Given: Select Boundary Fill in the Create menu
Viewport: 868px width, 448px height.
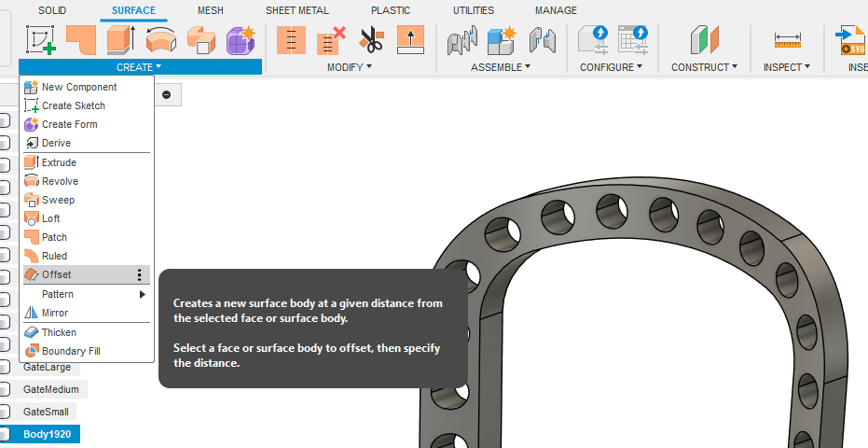Looking at the screenshot, I should pyautogui.click(x=70, y=351).
